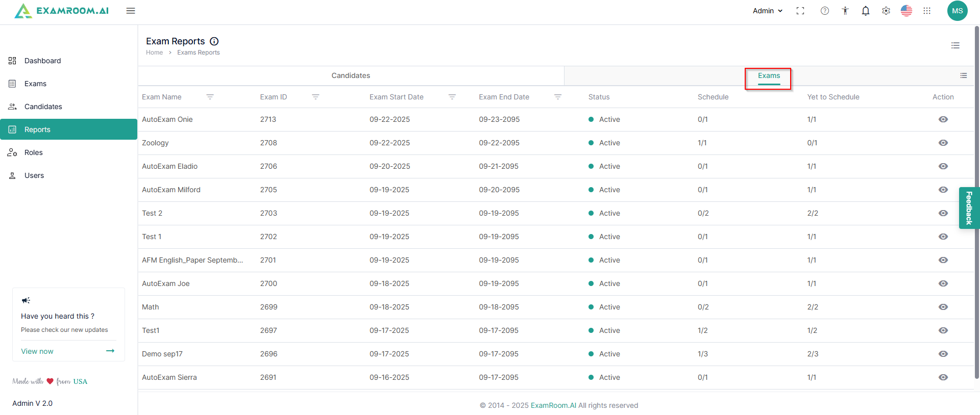Click the Status column header
This screenshot has width=980, height=415.
pos(599,97)
